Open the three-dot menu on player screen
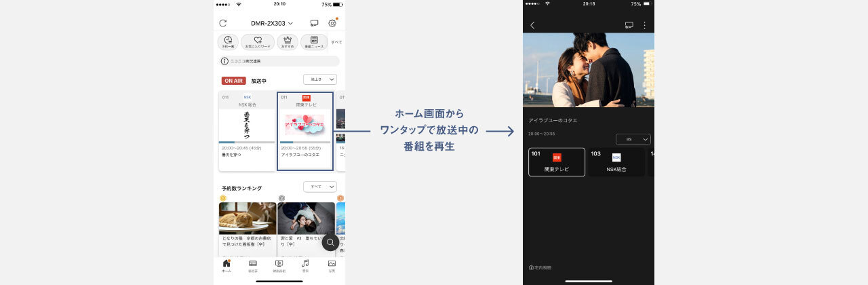 coord(644,25)
